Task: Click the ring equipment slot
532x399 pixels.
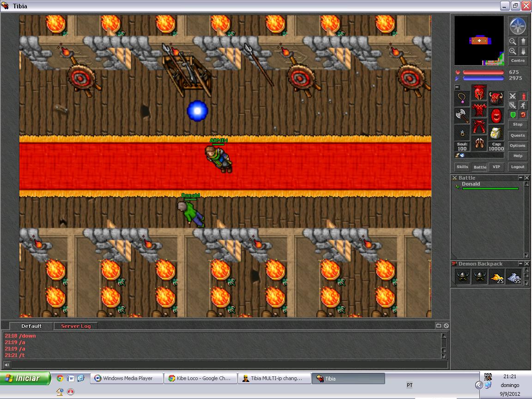Action: pyautogui.click(x=462, y=133)
